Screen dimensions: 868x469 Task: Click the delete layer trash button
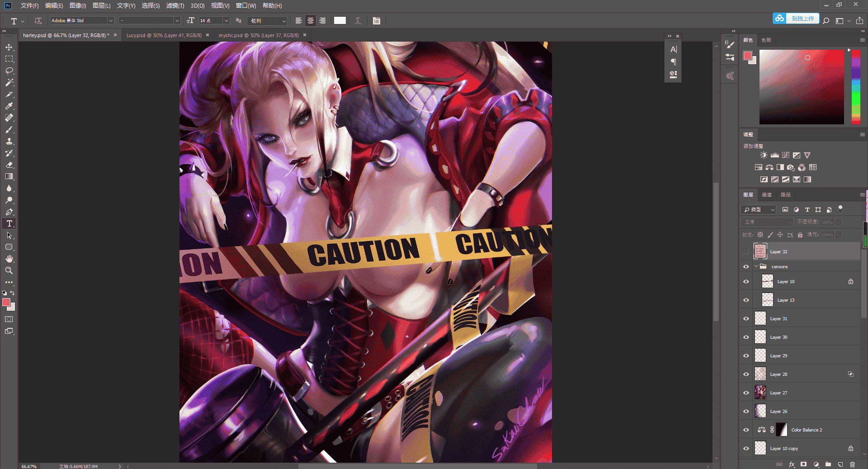click(852, 464)
